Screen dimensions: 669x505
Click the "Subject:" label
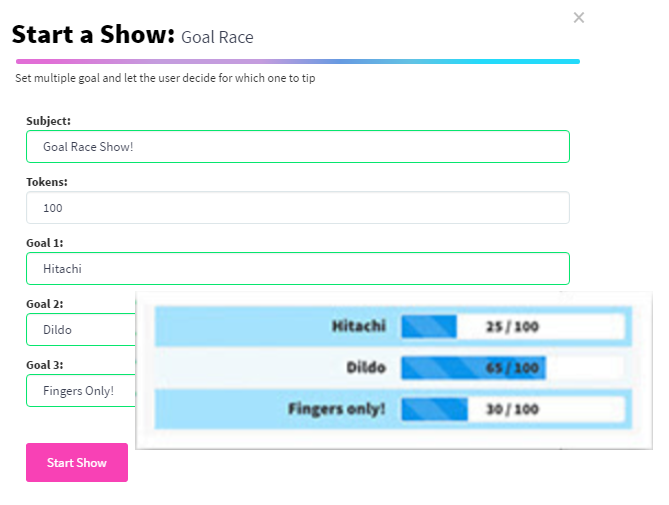pos(48,121)
